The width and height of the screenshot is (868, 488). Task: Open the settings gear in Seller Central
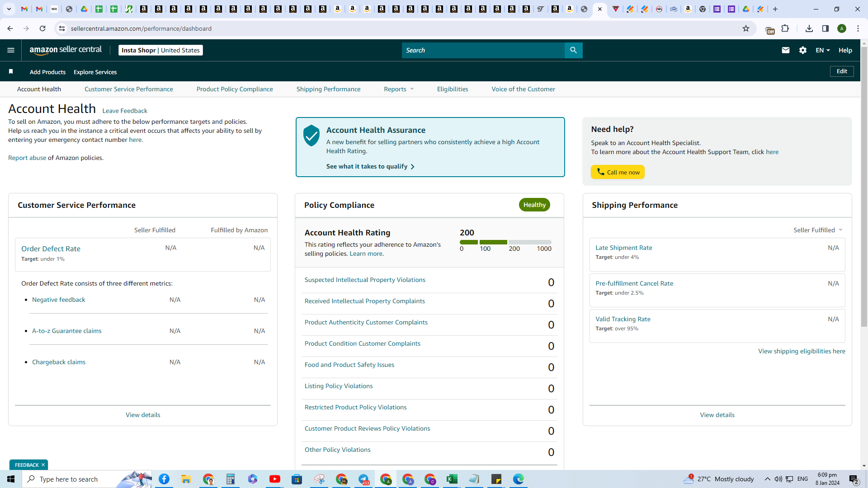point(803,50)
